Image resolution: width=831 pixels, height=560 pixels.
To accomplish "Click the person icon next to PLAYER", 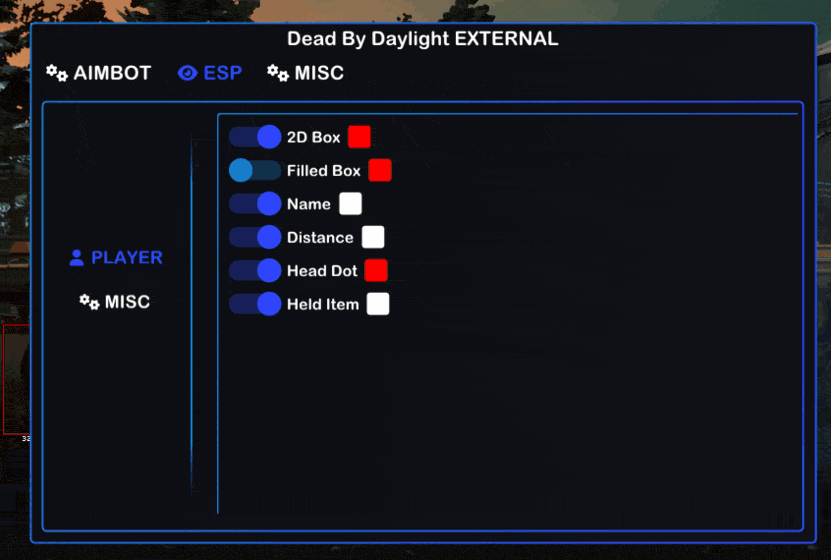I will (x=76, y=257).
